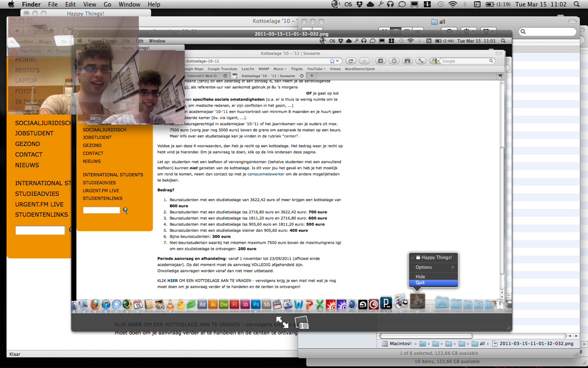Open the Edit menu in the menu bar

pos(71,4)
